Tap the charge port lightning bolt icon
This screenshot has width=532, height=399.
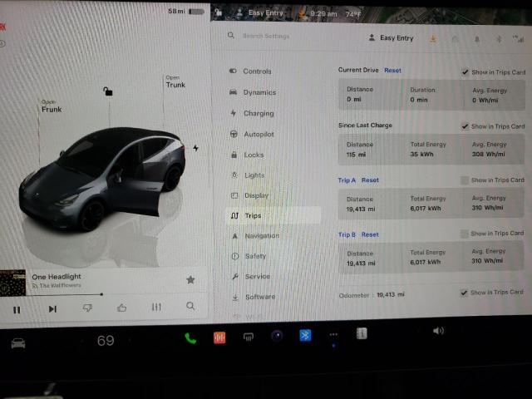pyautogui.click(x=196, y=148)
